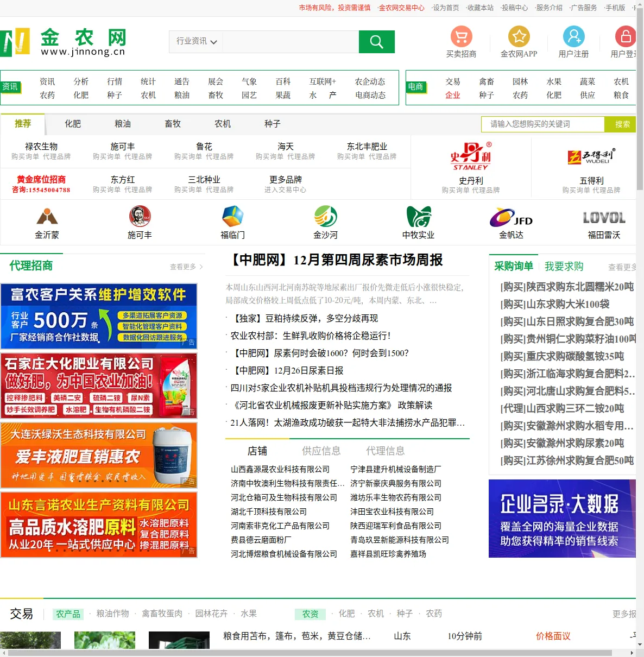The image size is (644, 657).
Task: Open the 金沙河 brand logo
Action: (326, 217)
